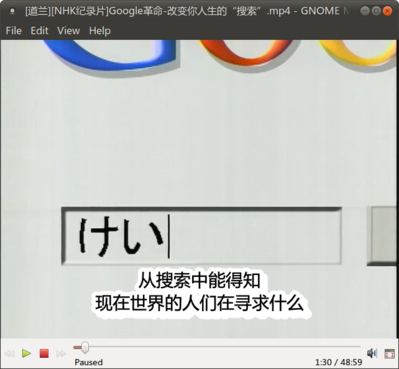Open the volume control speaker icon
The height and width of the screenshot is (369, 399).
pyautogui.click(x=372, y=353)
